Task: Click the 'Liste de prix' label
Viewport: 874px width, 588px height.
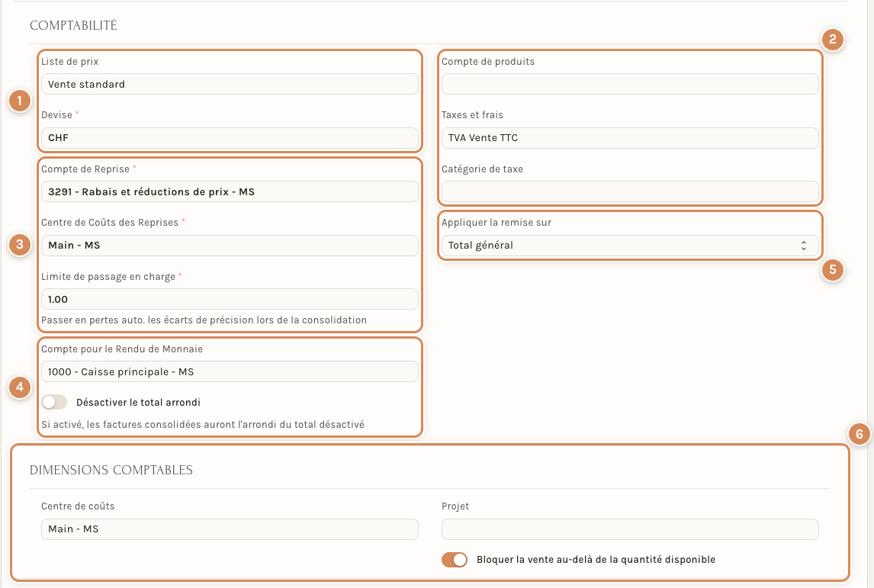Action: click(69, 61)
